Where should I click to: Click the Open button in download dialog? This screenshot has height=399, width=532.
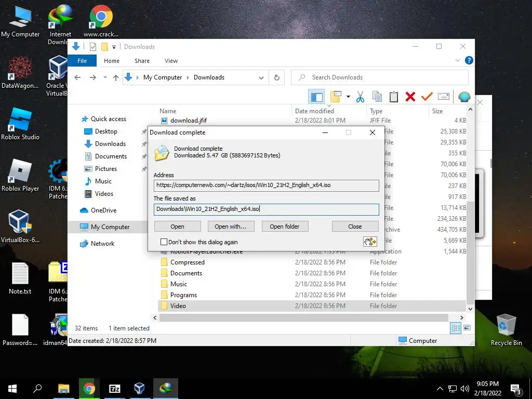178,227
